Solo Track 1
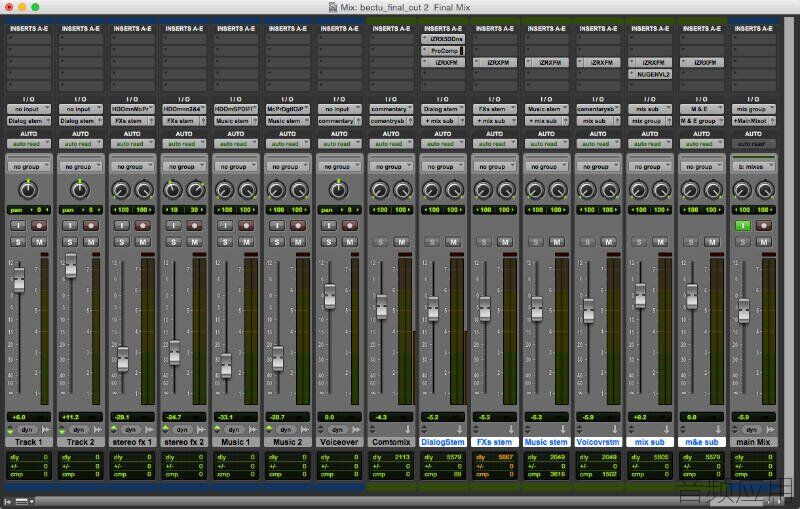 click(x=18, y=242)
